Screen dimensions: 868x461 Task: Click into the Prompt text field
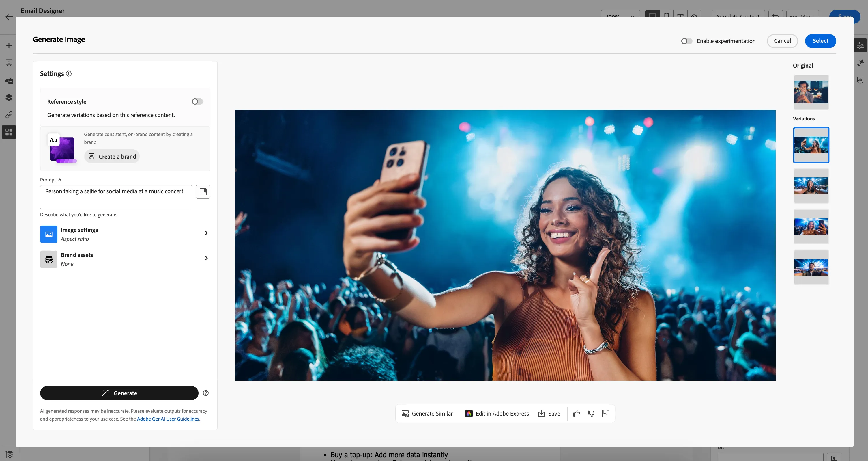click(116, 197)
